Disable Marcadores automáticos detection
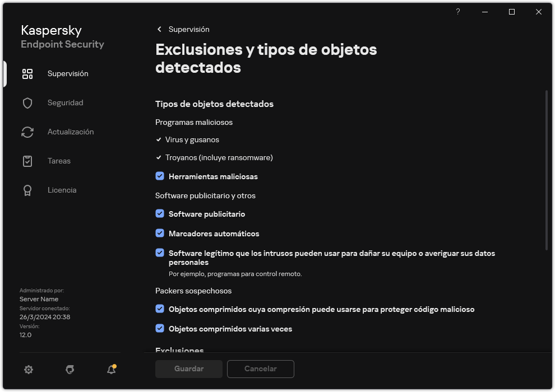 pos(160,234)
